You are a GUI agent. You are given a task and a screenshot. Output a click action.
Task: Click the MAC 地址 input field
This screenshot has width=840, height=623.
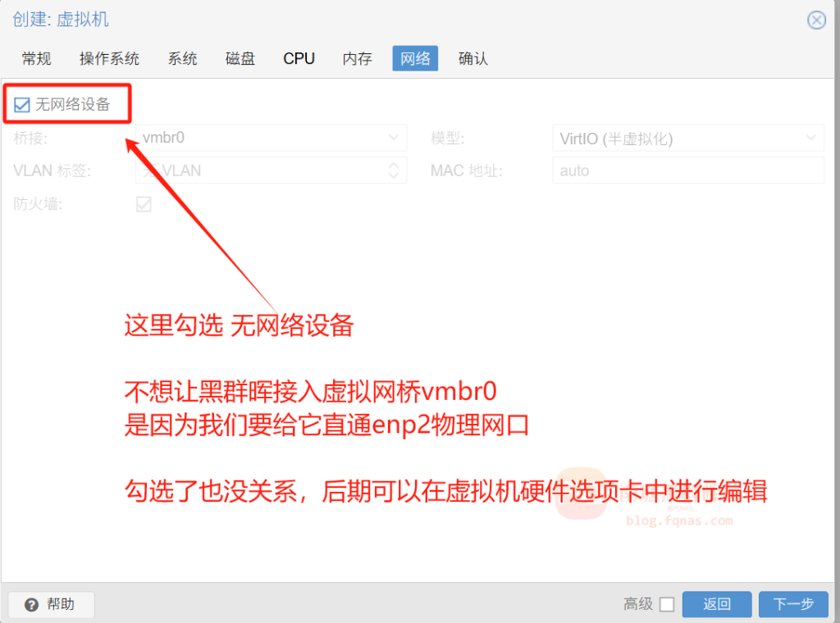687,171
